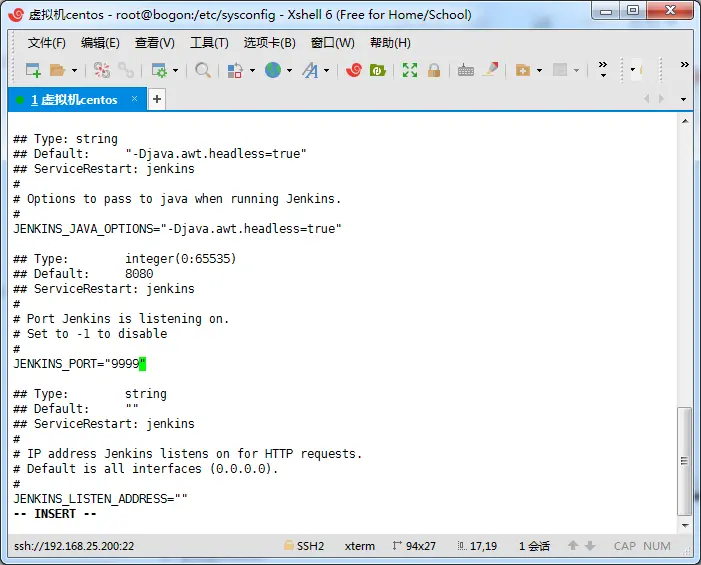Click the SSH2 protocol status indicator
701x565 pixels.
[304, 546]
